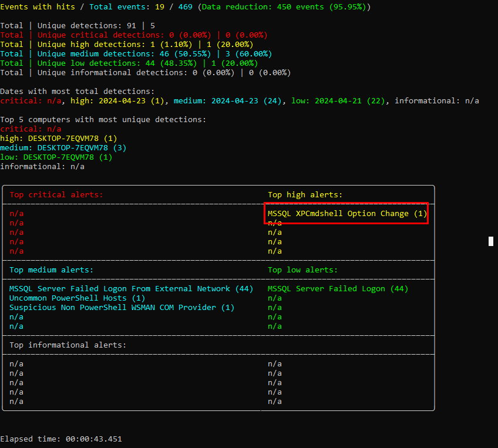Click 'medium: DESKTOP-7EQVM78 (3)' line
Viewport: 498px width, 448px height.
[63, 147]
